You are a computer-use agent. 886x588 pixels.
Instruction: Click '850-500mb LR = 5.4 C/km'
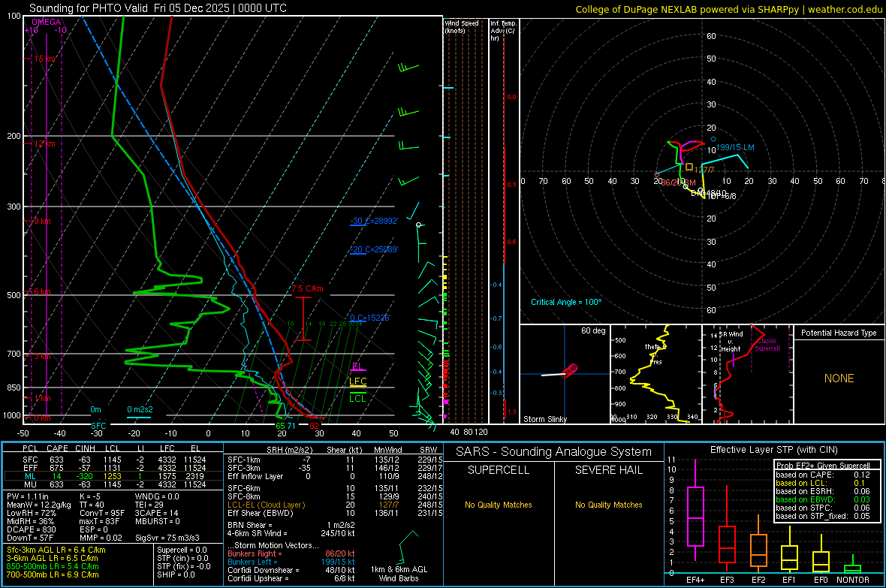[x=53, y=566]
